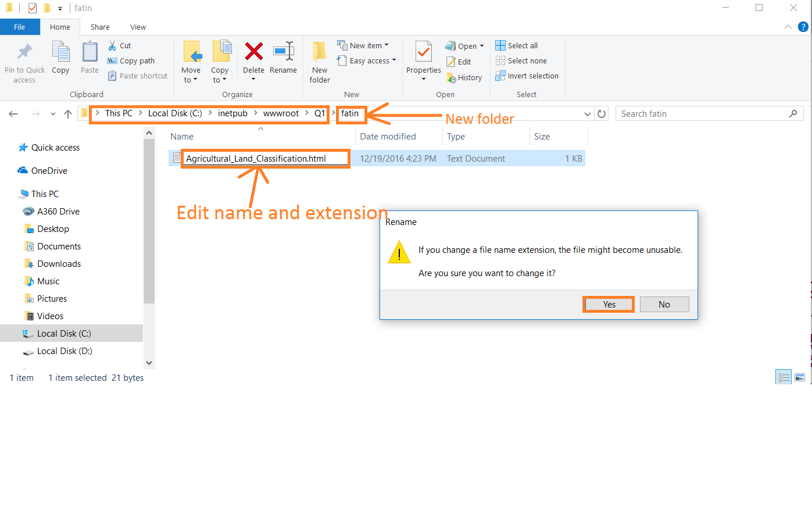Sort by Type column header
Viewport: 812px width, 518px height.
coord(456,137)
